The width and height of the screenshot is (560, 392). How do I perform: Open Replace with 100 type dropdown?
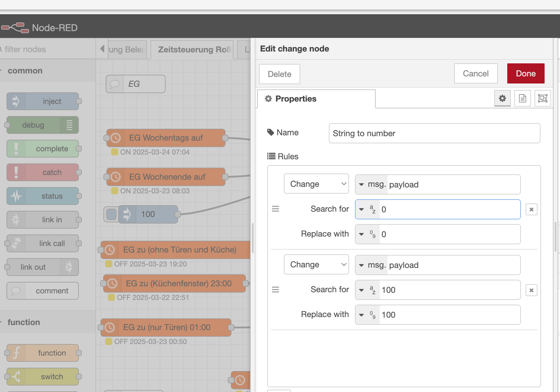[x=367, y=315]
